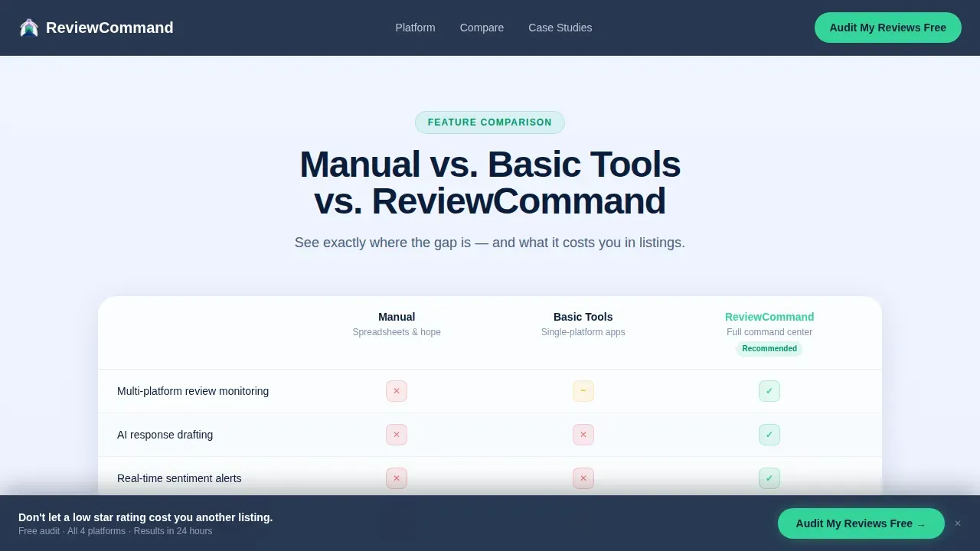Click header Audit My Reviews Free button

(x=888, y=28)
